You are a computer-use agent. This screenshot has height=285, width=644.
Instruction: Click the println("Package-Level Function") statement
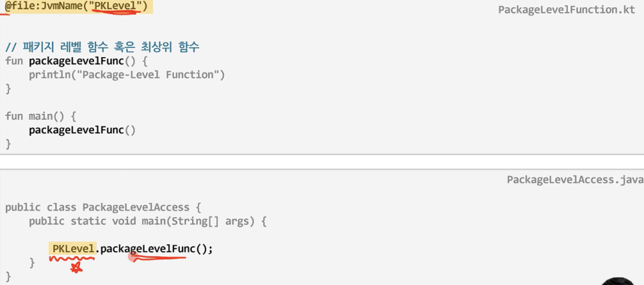point(127,75)
